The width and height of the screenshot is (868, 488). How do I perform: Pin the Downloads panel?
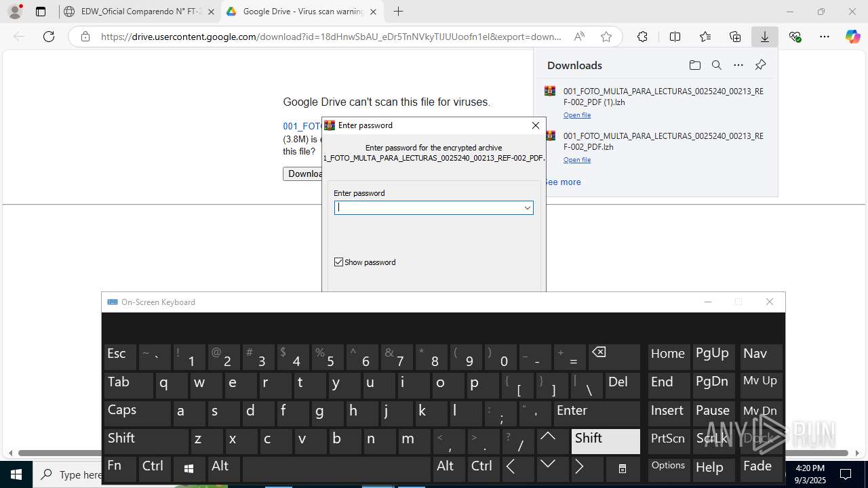(x=760, y=65)
